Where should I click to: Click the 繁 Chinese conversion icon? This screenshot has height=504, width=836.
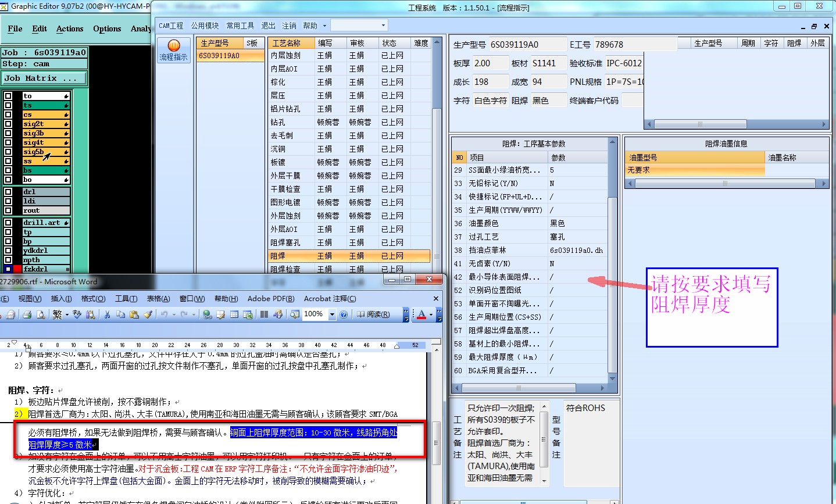click(57, 314)
